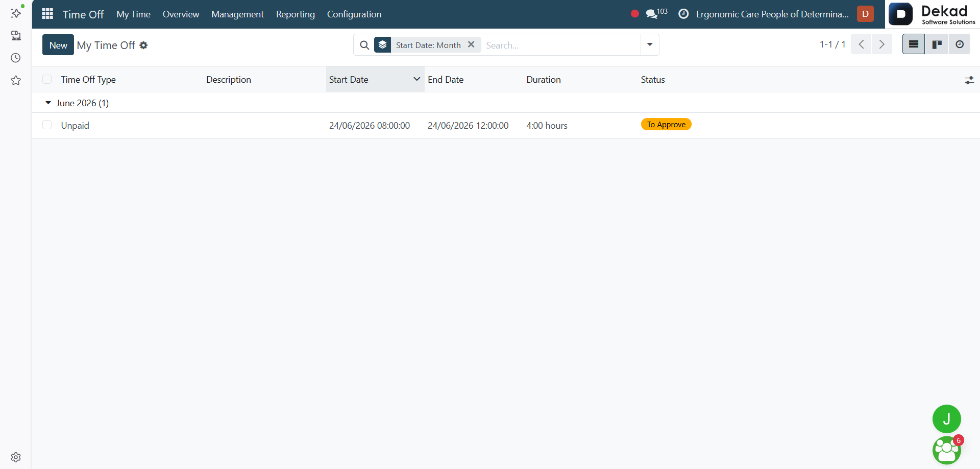Click the AI sparkle icon in left sidebar
980x469 pixels.
coord(16,13)
